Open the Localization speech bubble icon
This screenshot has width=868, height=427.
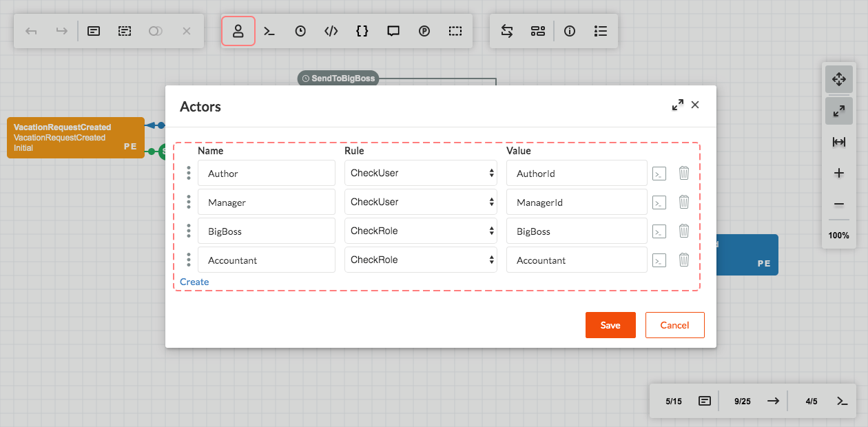pos(393,31)
